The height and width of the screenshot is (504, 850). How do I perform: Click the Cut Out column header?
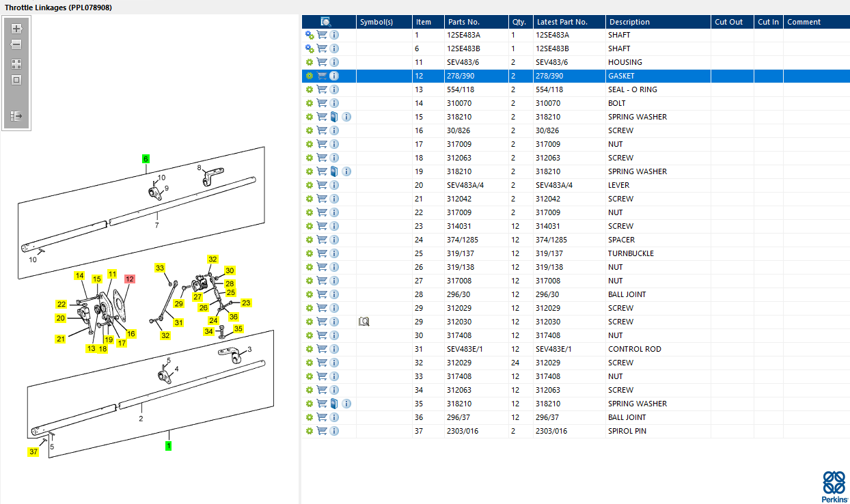click(732, 22)
